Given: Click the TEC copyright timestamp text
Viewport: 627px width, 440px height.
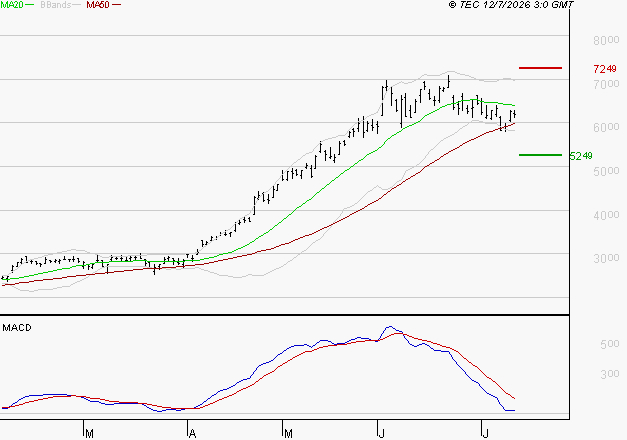Looking at the screenshot, I should point(511,5).
